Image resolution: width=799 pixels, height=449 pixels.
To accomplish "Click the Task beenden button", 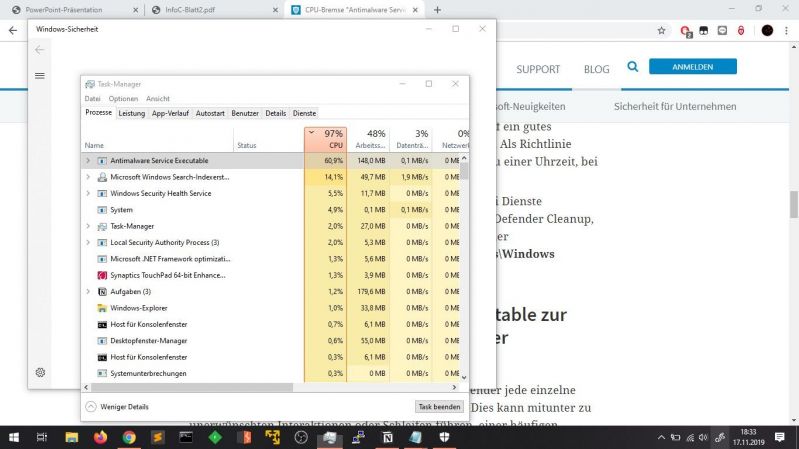I will point(439,407).
